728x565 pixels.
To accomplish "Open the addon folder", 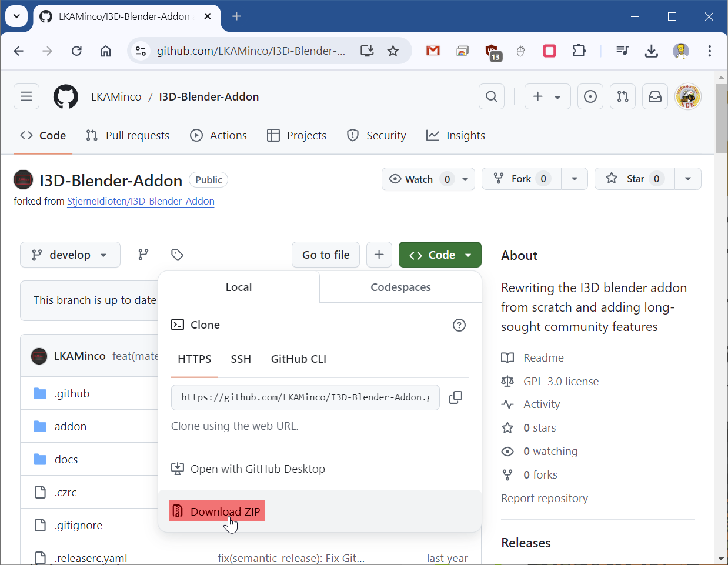I will click(x=71, y=427).
